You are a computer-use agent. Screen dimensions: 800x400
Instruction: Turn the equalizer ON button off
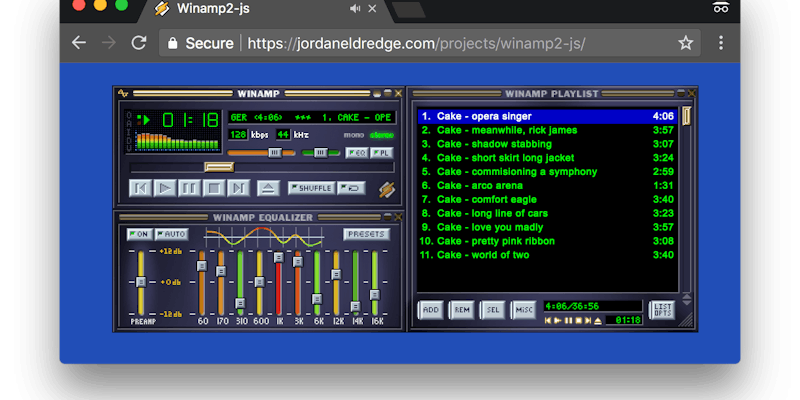(x=139, y=234)
